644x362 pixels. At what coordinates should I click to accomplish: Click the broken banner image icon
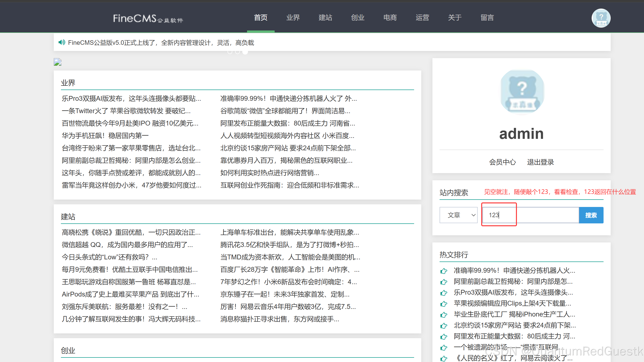58,62
